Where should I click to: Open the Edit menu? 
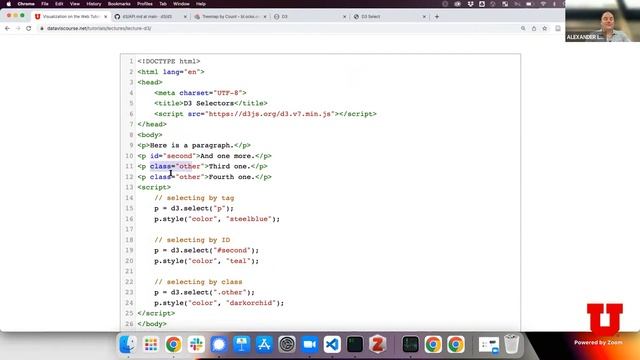click(x=59, y=4)
